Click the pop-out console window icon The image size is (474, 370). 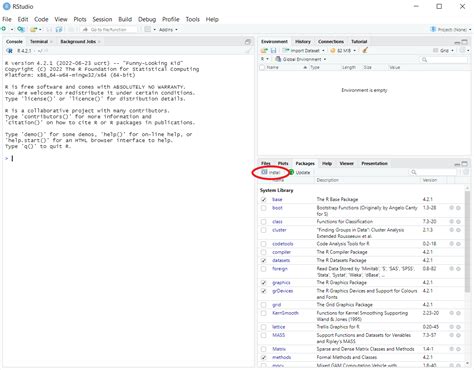pos(248,42)
